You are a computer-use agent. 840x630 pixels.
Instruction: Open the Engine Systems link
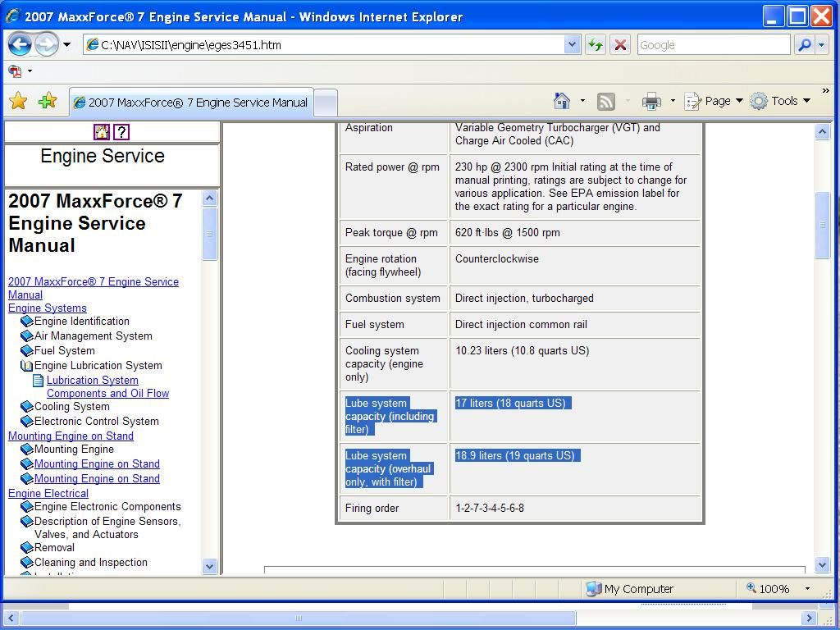tap(47, 308)
